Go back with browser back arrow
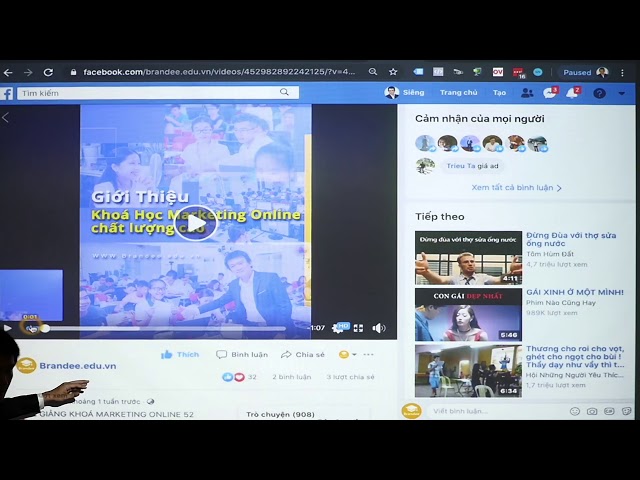640x480 pixels. tap(8, 73)
